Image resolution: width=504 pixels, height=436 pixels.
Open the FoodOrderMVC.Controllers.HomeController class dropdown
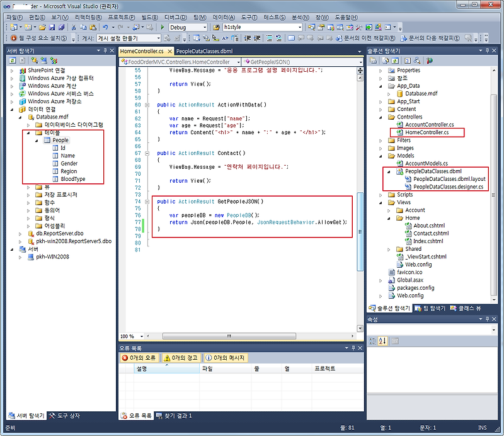[x=238, y=62]
